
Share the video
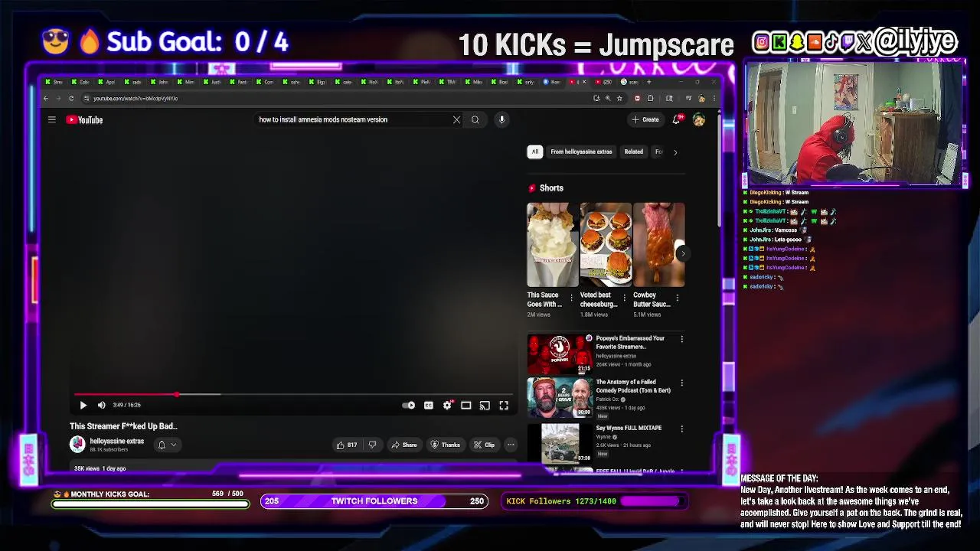point(404,445)
